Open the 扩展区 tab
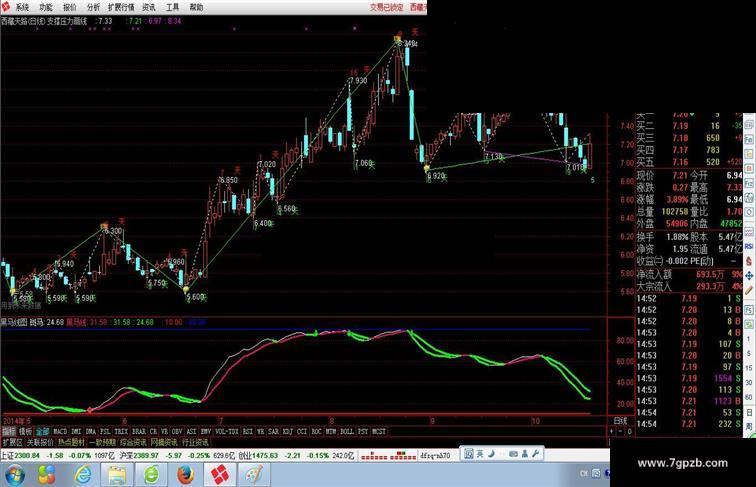The width and height of the screenshot is (756, 487). coord(13,442)
